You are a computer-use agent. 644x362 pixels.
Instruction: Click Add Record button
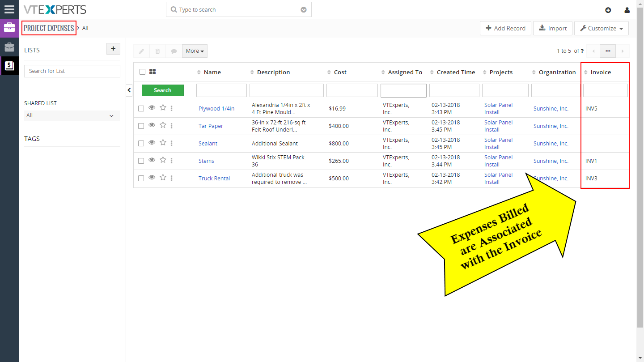pos(506,28)
